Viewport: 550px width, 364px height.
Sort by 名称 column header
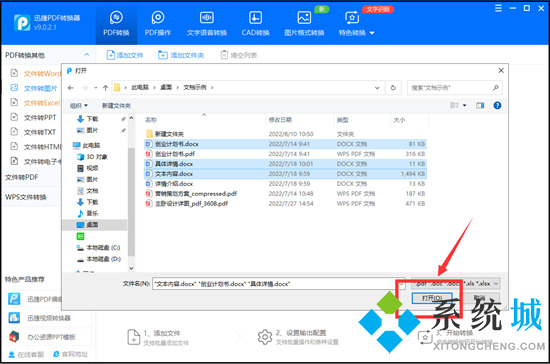click(151, 120)
